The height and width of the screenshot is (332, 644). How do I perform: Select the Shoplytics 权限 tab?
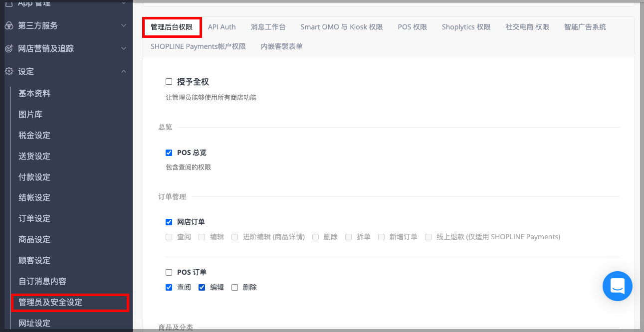tap(466, 27)
